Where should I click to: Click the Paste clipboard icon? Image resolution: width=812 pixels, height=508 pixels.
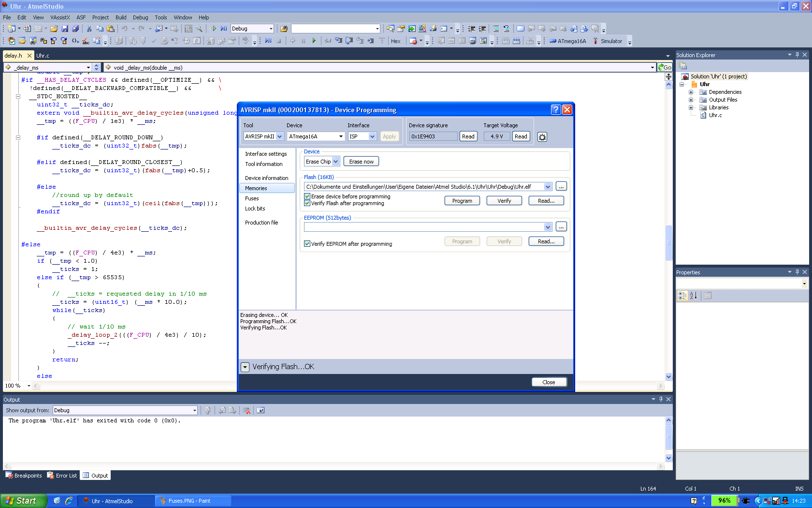click(x=111, y=29)
